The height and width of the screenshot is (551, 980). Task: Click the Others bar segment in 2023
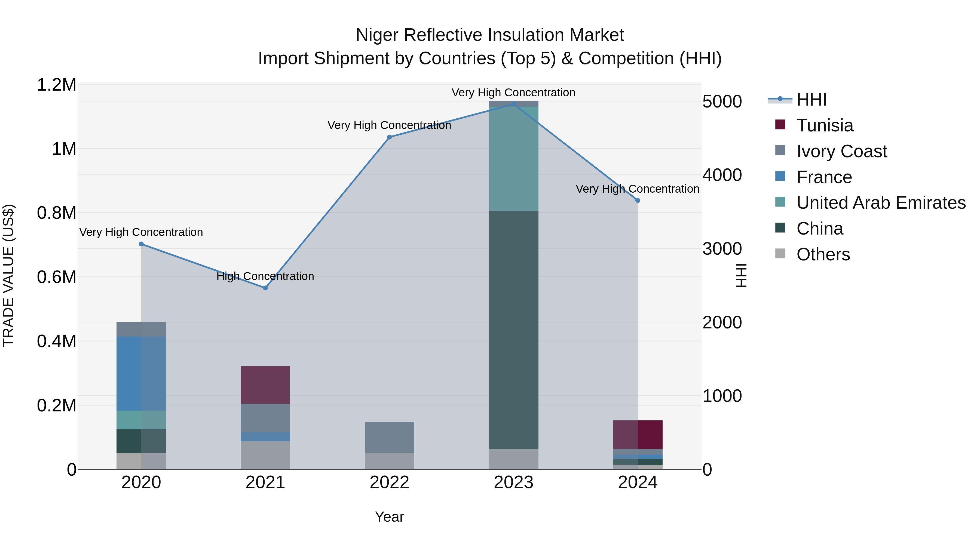coord(514,459)
